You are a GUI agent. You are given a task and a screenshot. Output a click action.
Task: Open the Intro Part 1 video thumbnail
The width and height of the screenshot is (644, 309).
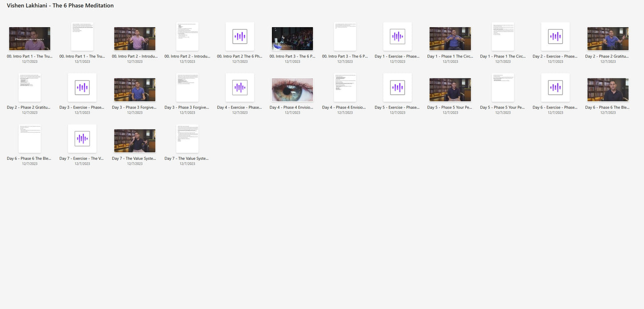29,39
